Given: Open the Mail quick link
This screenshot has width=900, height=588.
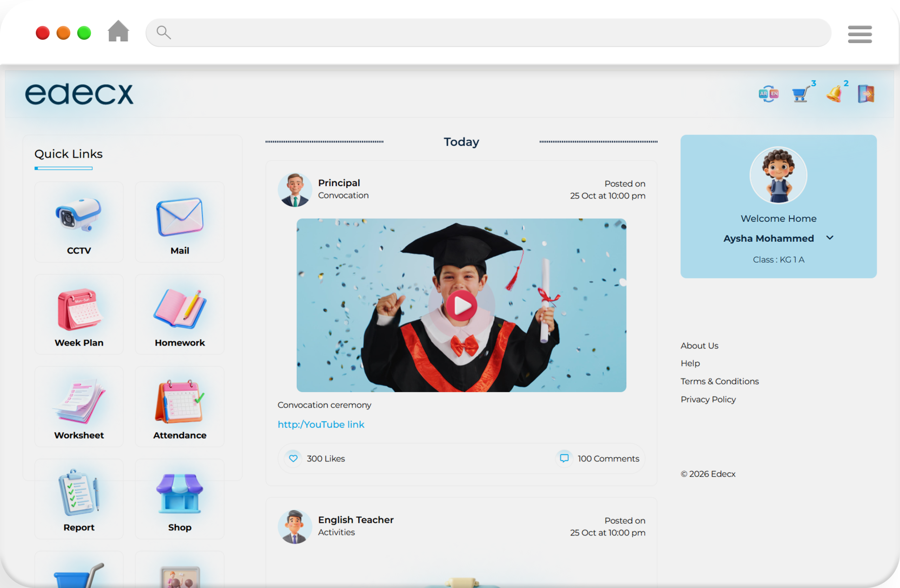Looking at the screenshot, I should [x=180, y=222].
